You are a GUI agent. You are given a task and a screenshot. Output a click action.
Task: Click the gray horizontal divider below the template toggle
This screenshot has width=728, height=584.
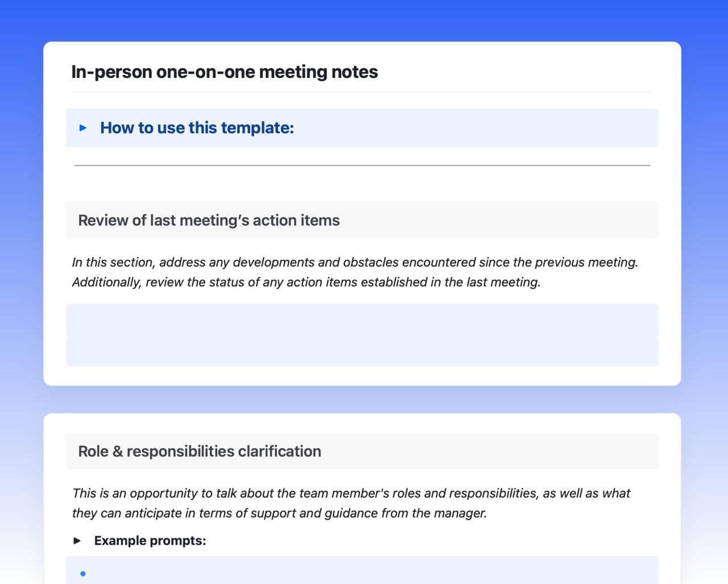point(362,165)
